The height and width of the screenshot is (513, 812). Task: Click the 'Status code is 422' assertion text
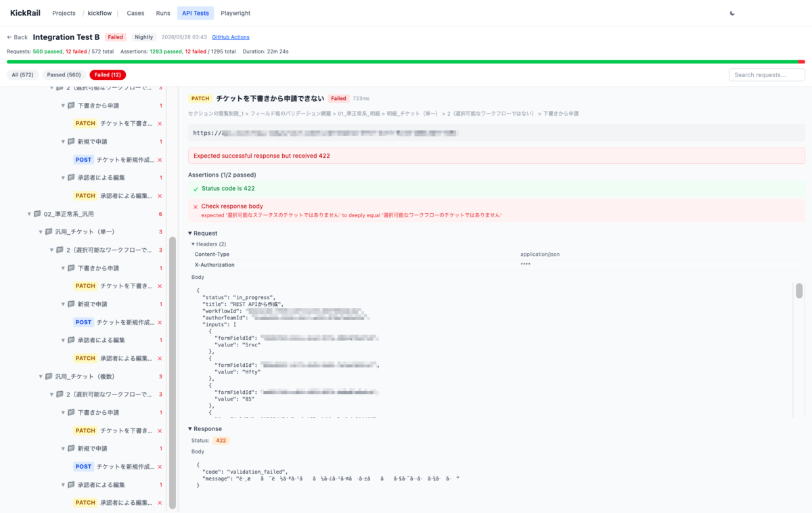pyautogui.click(x=228, y=189)
